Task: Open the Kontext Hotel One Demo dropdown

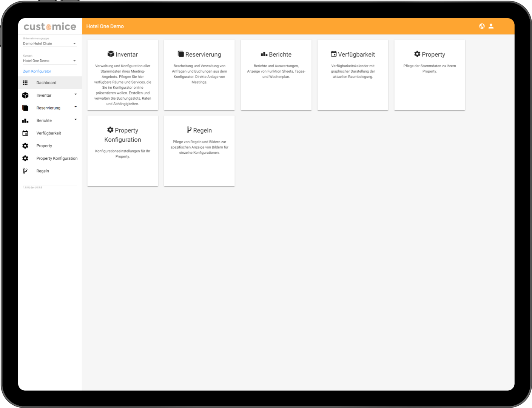Action: 49,61
